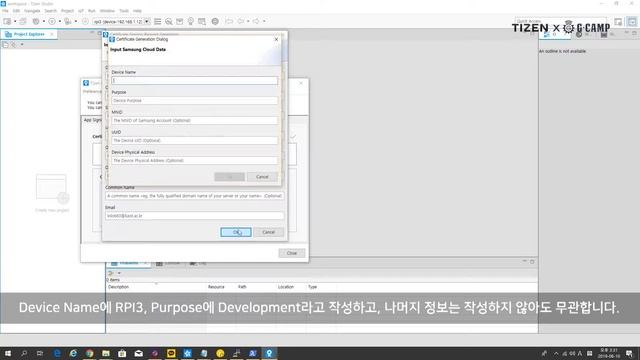Image resolution: width=640 pixels, height=360 pixels.
Task: Click Cancel in the Certificate Generation Dialog
Action: point(262,177)
